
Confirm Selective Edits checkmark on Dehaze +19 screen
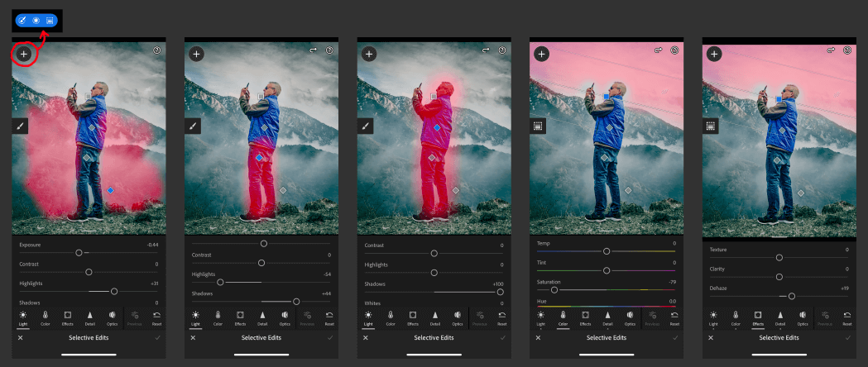tap(848, 337)
